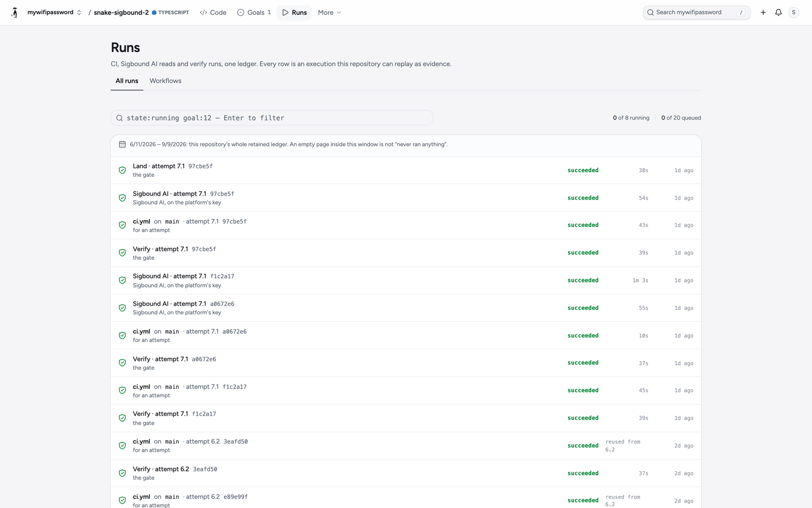Click shield icon of ci.yml a0672e6 row
The height and width of the screenshot is (508, 812).
(122, 335)
